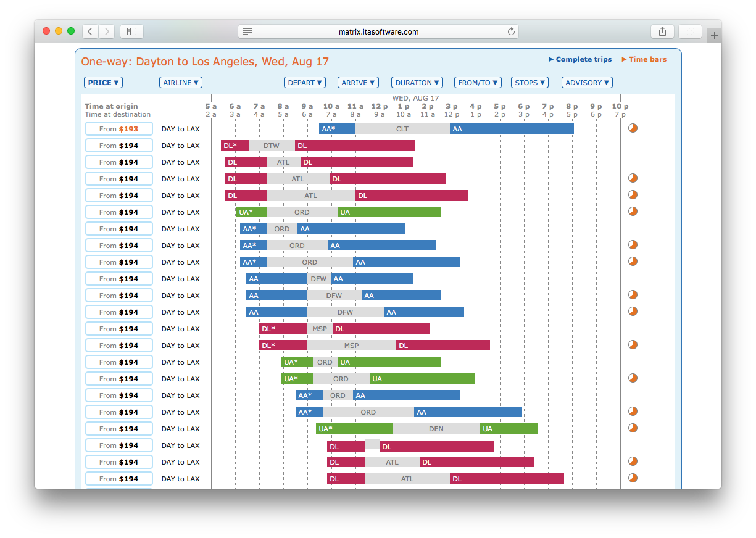This screenshot has width=756, height=538.
Task: Toggle the Safari sidebar button
Action: pyautogui.click(x=132, y=31)
